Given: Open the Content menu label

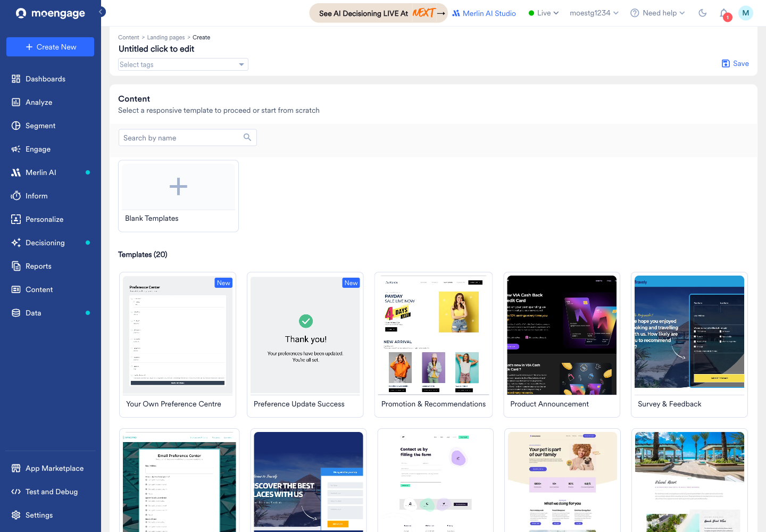Looking at the screenshot, I should pos(39,289).
